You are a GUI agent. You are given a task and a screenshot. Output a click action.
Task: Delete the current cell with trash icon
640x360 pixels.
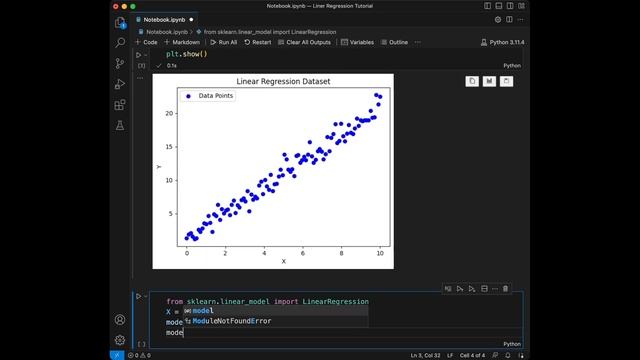(506, 289)
